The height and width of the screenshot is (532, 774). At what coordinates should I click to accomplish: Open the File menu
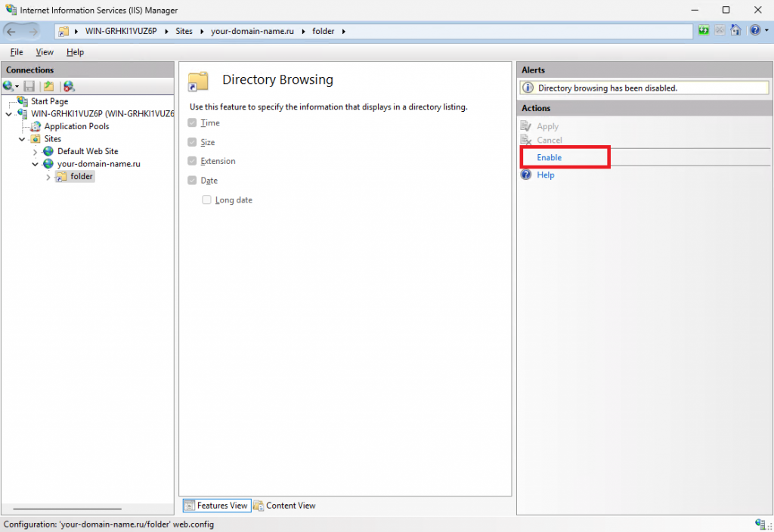(x=17, y=52)
